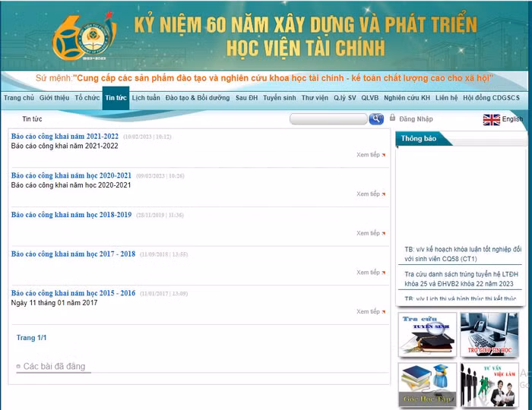
Task: Open the Q.lý SV menu
Action: tap(345, 98)
